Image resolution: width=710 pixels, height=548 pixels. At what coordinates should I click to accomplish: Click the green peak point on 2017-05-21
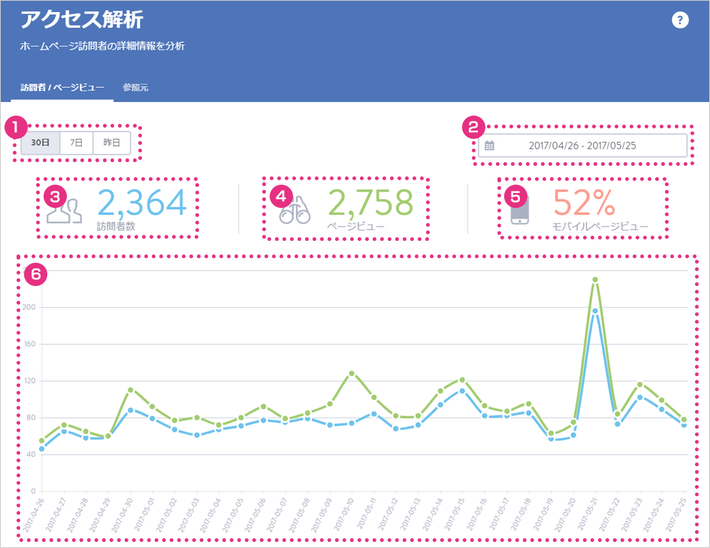tap(595, 279)
